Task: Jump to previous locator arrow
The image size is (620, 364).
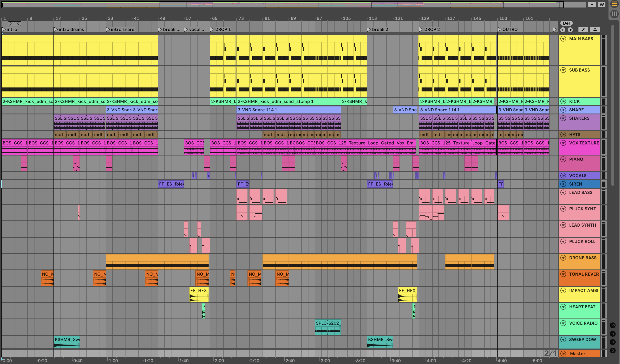Action: click(563, 30)
